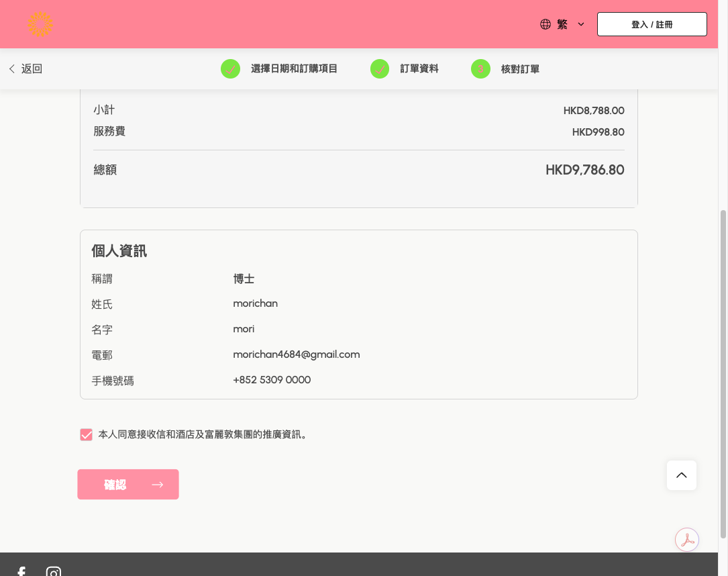This screenshot has width=728, height=576.
Task: Click the email morichan4684@gmail.com
Action: [x=296, y=354]
